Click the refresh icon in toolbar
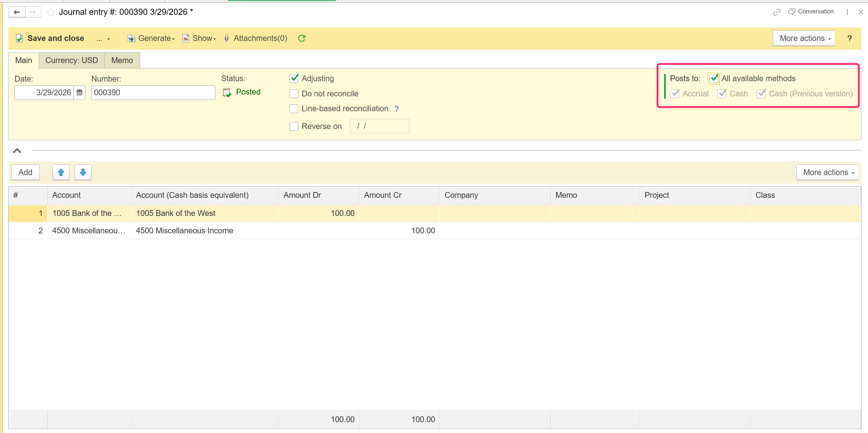868x433 pixels. (302, 38)
